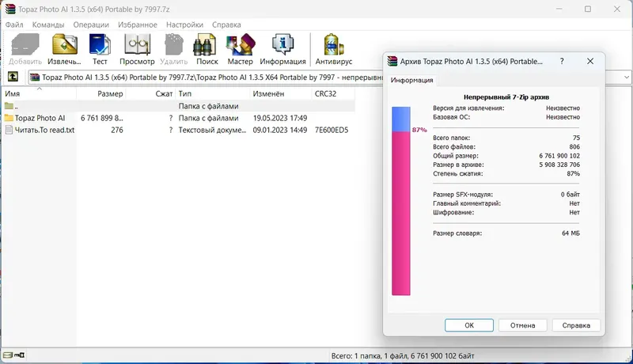
Task: Open the Information (Информация) toolbar icon
Action: 282,44
